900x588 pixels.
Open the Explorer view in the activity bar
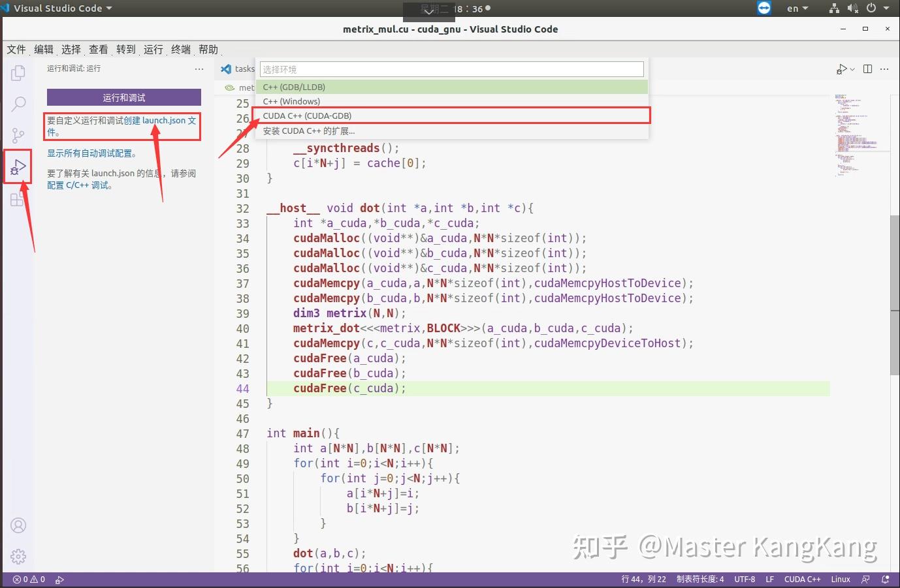[18, 73]
